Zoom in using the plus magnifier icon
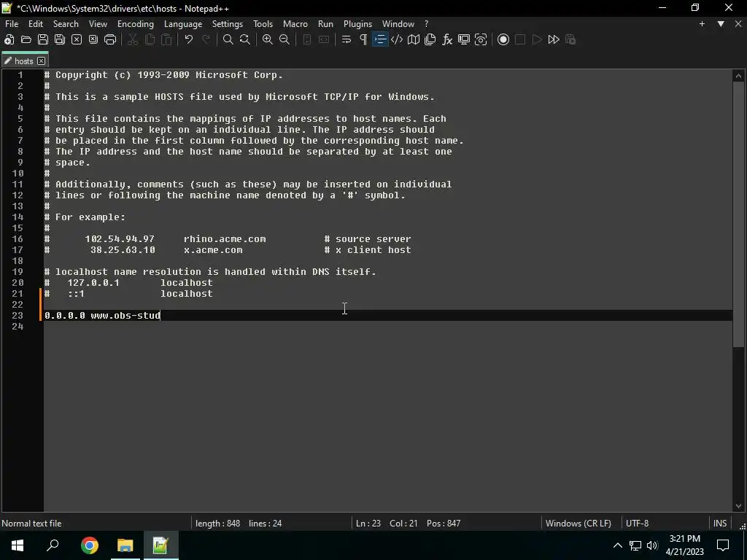This screenshot has height=560, width=747. pyautogui.click(x=268, y=39)
